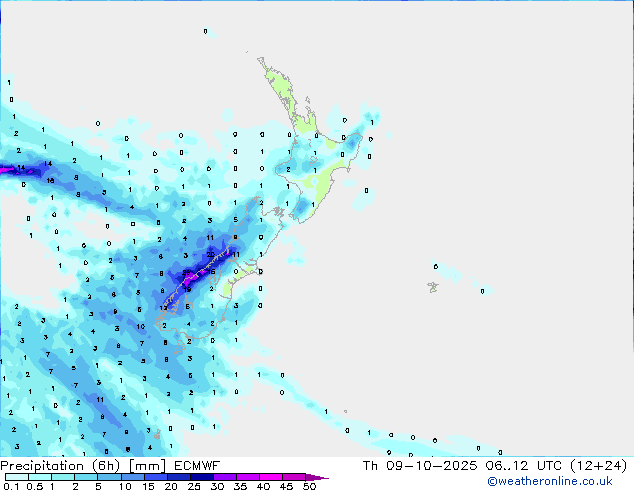Click legend swatch between 0.5 and 1
Image resolution: width=634 pixels, height=490 pixels.
(x=40, y=477)
